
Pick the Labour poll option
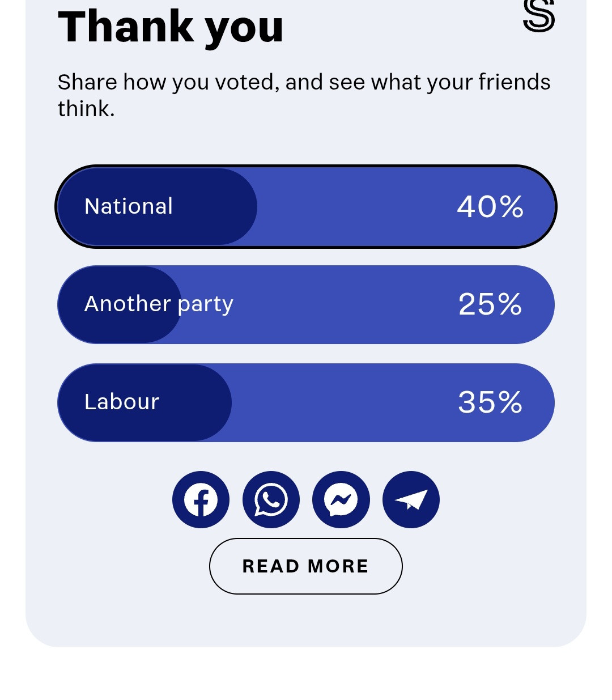pos(306,402)
